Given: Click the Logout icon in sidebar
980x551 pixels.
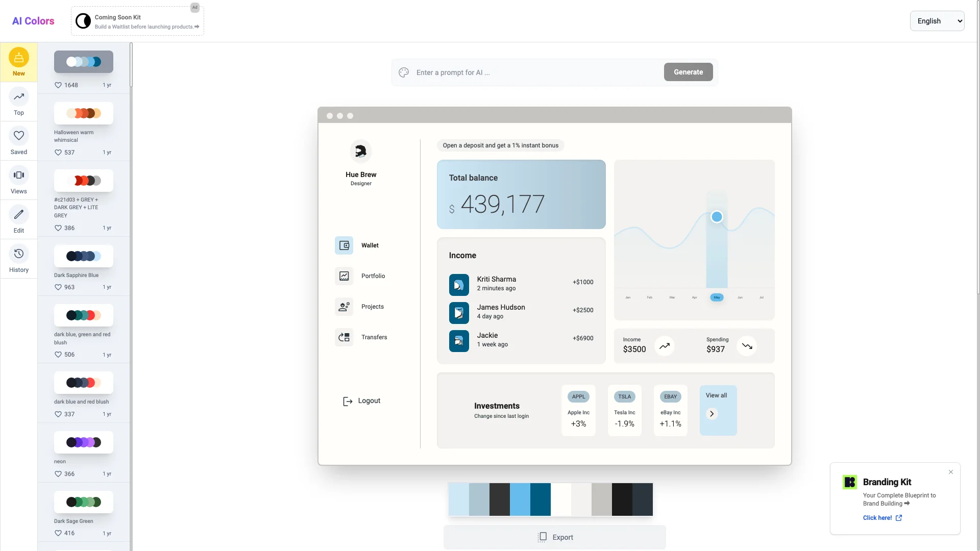Looking at the screenshot, I should (347, 400).
